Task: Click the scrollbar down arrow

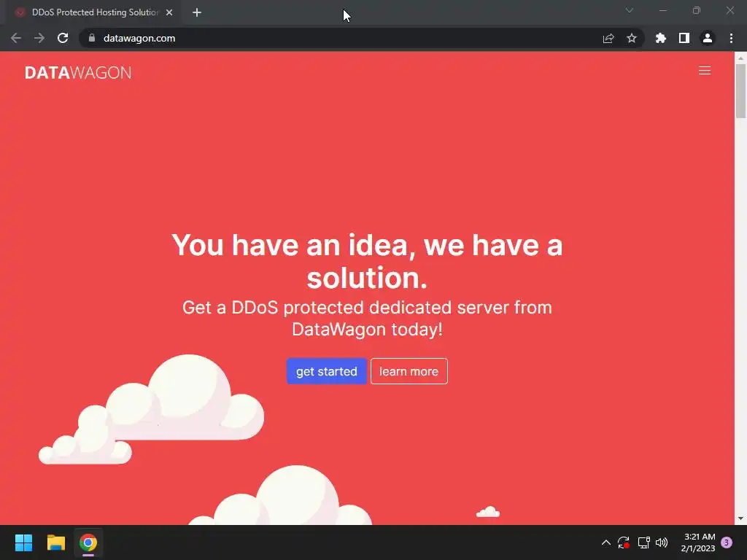Action: coord(740,518)
